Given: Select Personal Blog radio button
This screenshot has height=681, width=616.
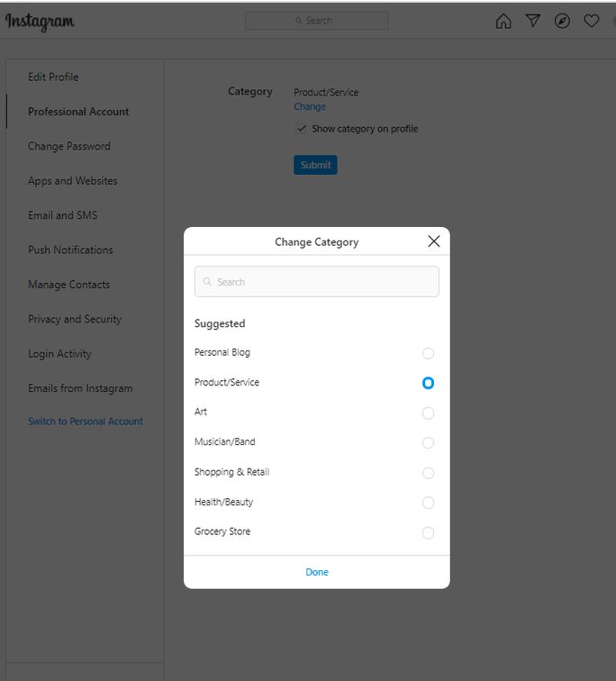Looking at the screenshot, I should [428, 353].
